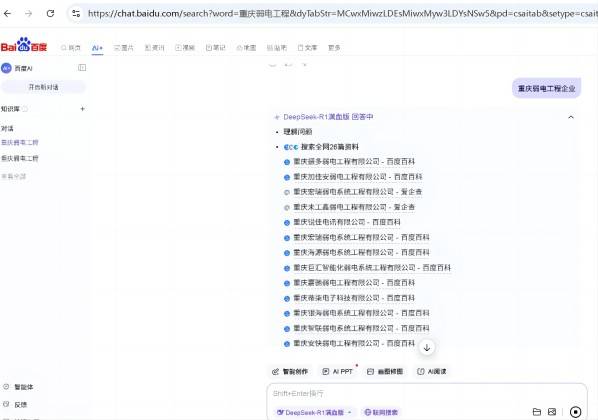Open source 重庆加佳安弱电工程有限公司 - 百度百科

(x=357, y=177)
